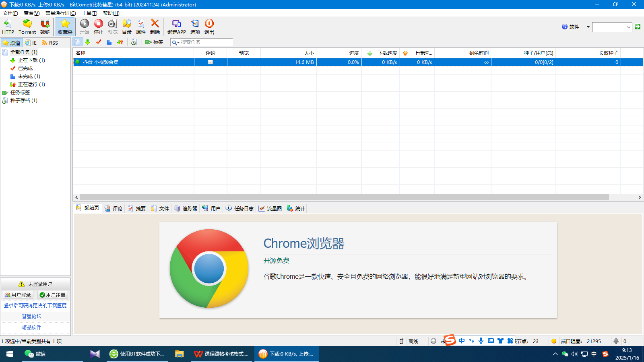Viewport: 644px width, 362px height.
Task: Switch to the 摘要 bottom tab
Action: point(137,208)
